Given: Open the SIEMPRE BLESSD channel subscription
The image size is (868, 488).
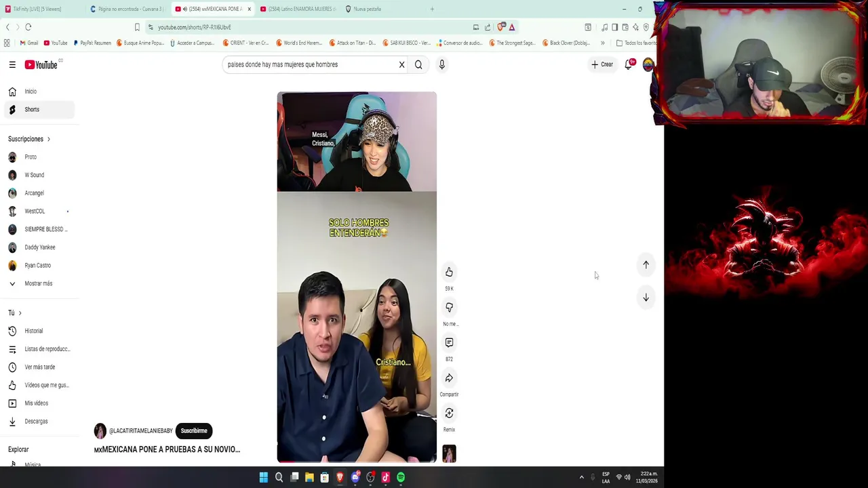Looking at the screenshot, I should (39, 229).
